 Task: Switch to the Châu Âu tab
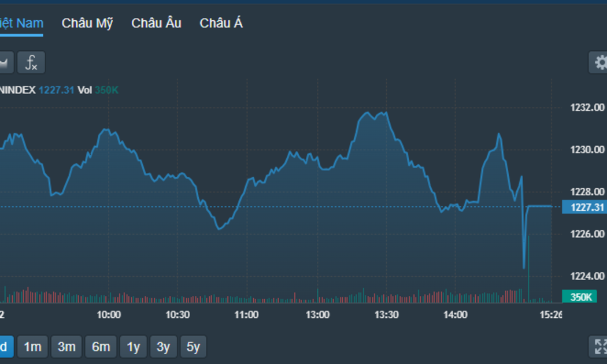click(156, 23)
